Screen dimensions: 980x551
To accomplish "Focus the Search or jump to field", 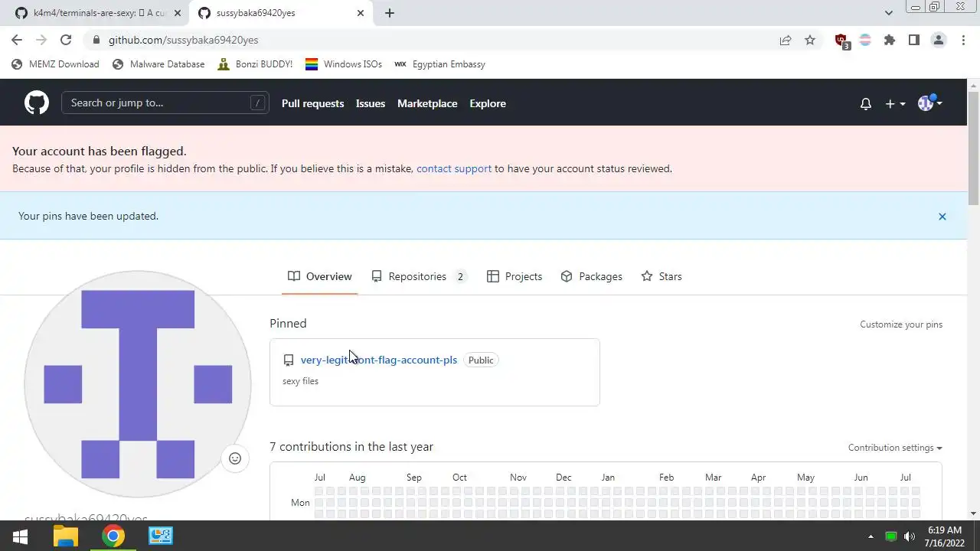I will click(x=165, y=103).
